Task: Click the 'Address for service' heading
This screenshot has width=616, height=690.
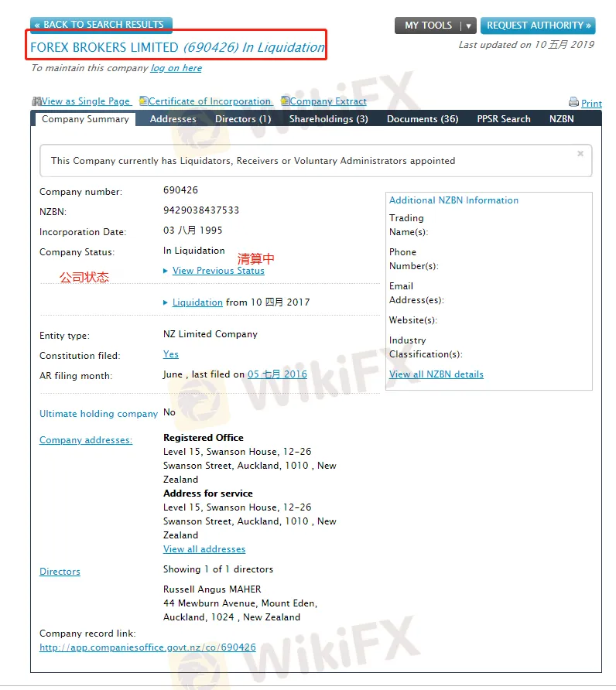Action: [208, 494]
